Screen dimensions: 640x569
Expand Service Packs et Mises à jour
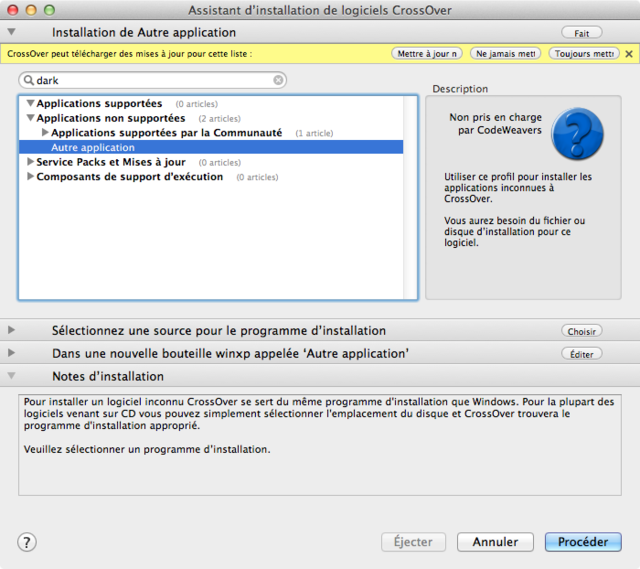30,162
